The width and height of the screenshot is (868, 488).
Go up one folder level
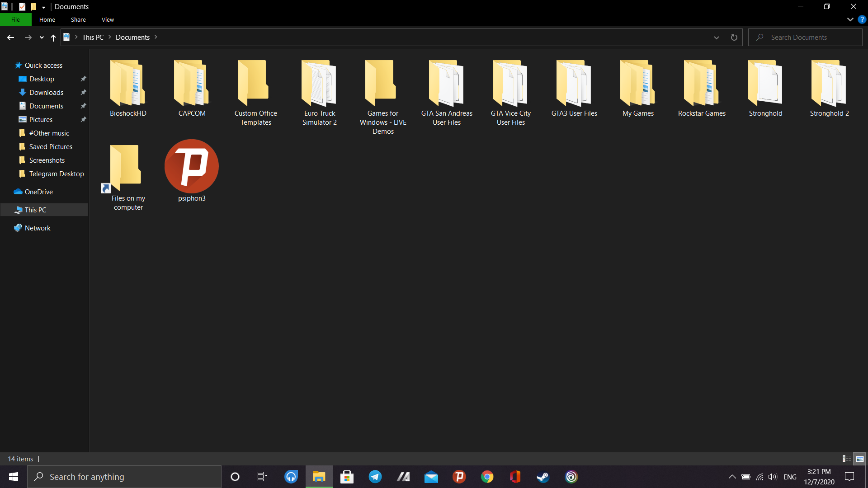(53, 38)
